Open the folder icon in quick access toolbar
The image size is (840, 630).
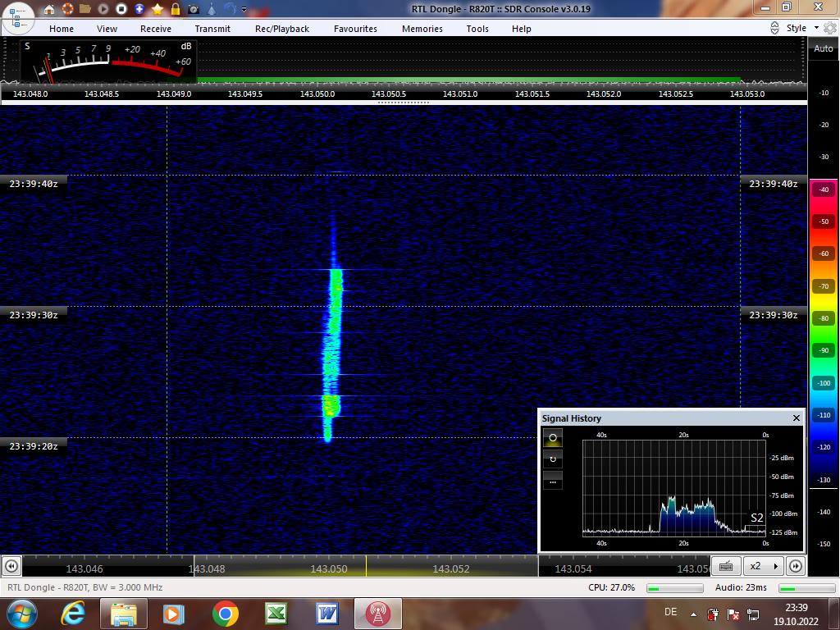pos(84,8)
